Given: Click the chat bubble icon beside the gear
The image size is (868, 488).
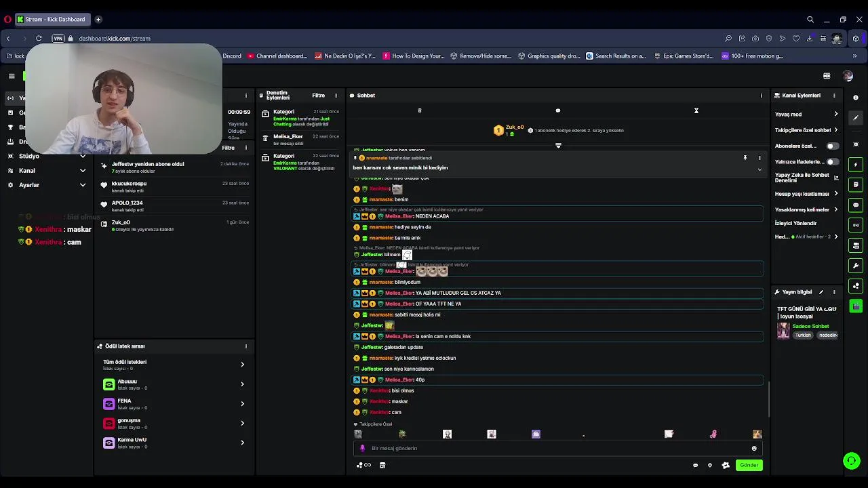Looking at the screenshot, I should pos(695,465).
